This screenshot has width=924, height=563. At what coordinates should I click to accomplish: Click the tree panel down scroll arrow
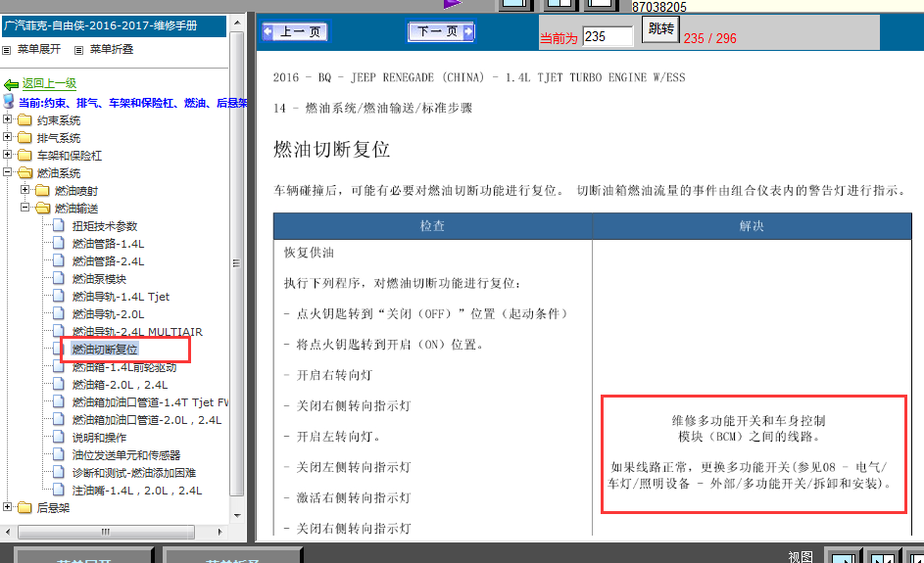pos(237,515)
